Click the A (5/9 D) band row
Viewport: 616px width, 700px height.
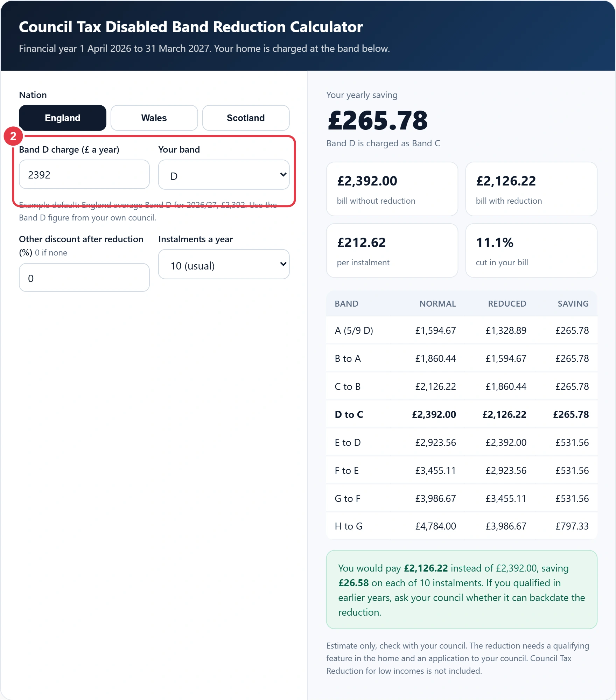coord(462,330)
